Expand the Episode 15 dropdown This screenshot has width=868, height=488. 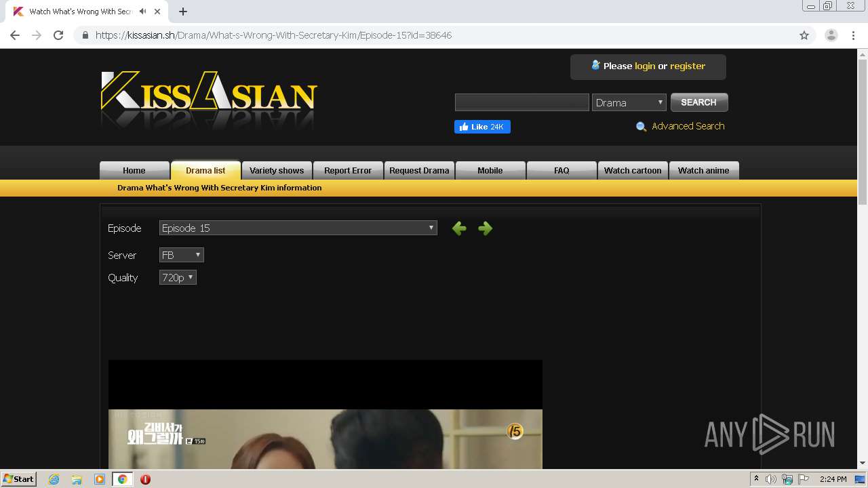(298, 228)
